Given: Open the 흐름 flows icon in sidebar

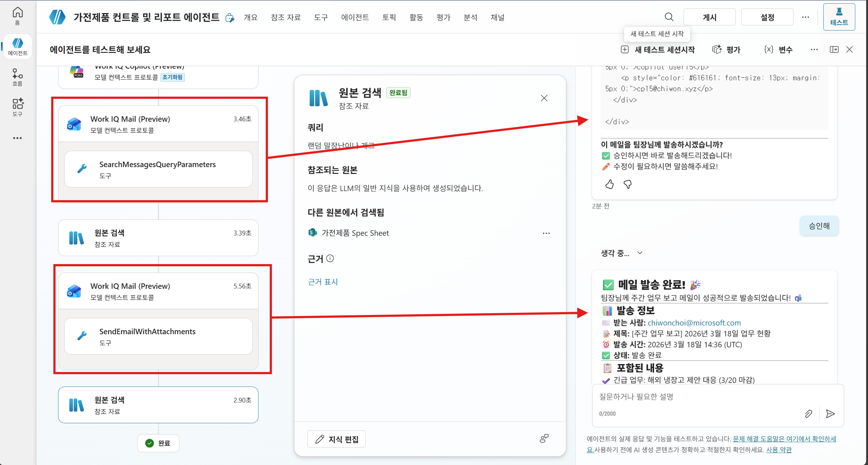Looking at the screenshot, I should [17, 77].
